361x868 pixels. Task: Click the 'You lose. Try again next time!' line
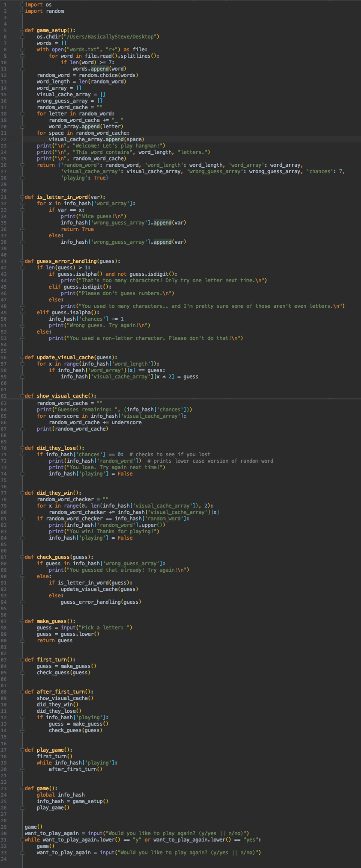(107, 467)
